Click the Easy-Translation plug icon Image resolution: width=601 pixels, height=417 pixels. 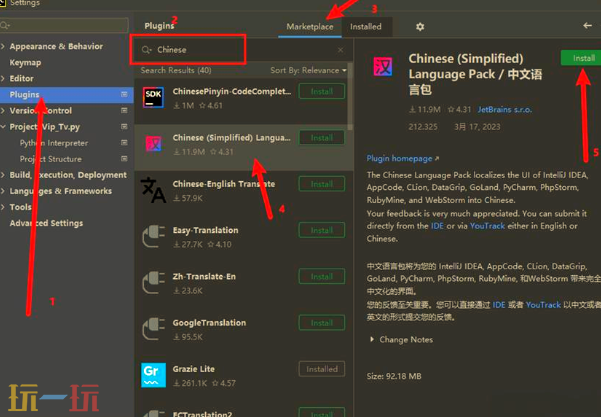click(153, 236)
